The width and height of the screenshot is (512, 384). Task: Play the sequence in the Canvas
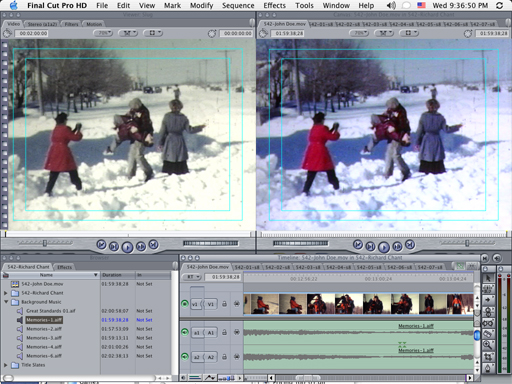tap(384, 247)
